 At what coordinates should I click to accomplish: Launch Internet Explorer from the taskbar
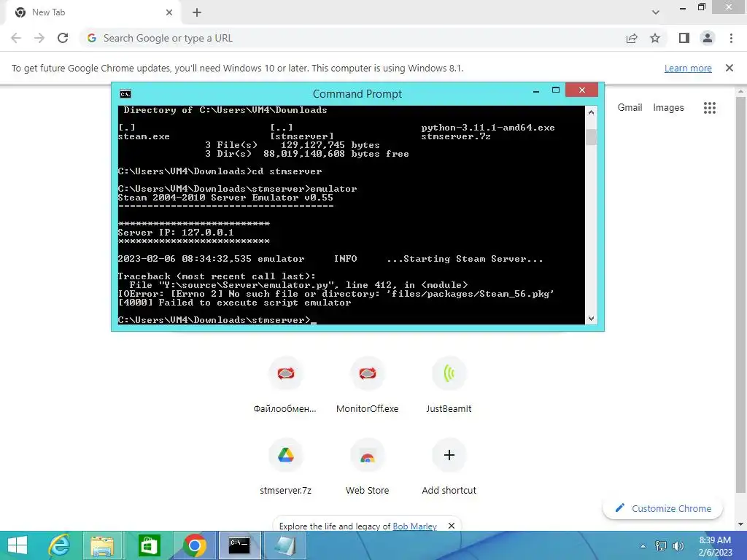pyautogui.click(x=60, y=545)
